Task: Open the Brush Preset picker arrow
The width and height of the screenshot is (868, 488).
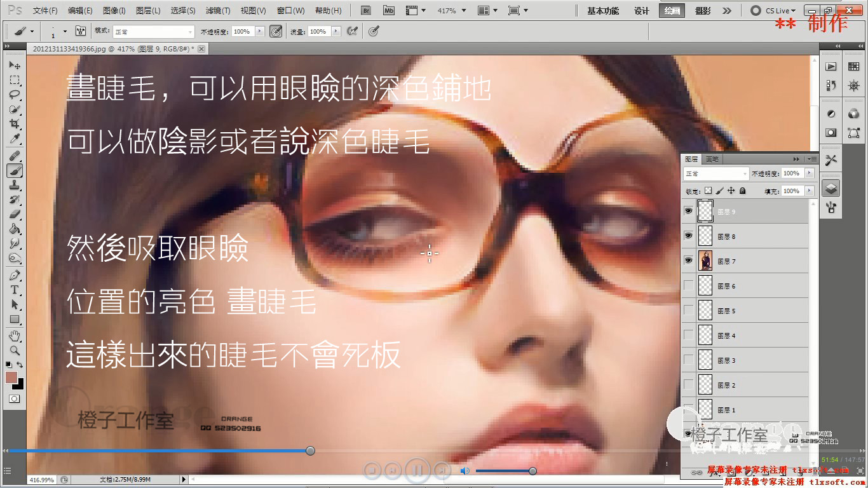Action: coord(65,31)
